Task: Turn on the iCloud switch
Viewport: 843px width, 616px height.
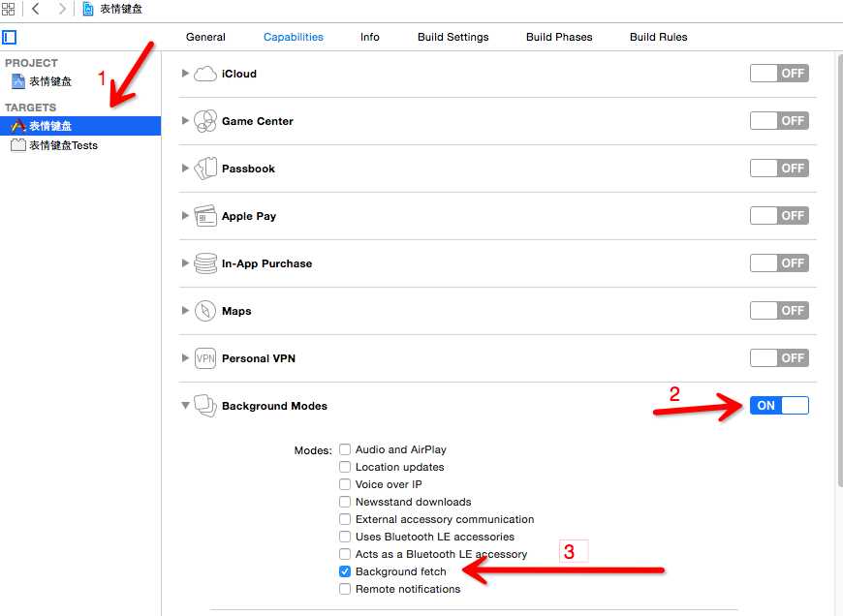Action: tap(779, 73)
